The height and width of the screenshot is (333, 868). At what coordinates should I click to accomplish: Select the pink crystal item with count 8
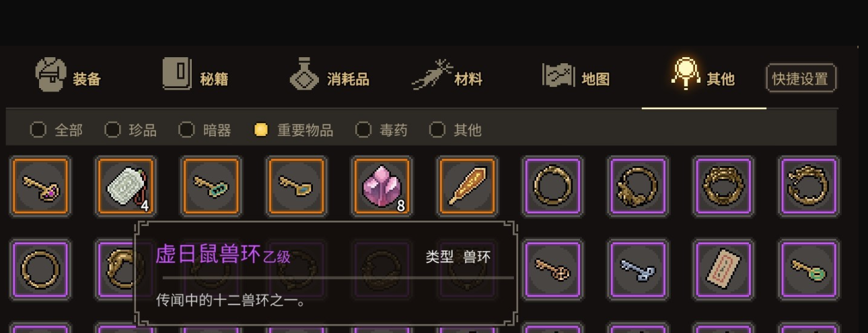(x=382, y=186)
